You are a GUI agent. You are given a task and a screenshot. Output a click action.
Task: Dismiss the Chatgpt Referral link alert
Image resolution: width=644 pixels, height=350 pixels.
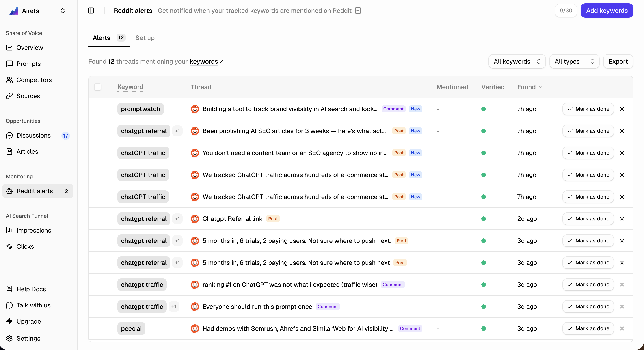[622, 218]
